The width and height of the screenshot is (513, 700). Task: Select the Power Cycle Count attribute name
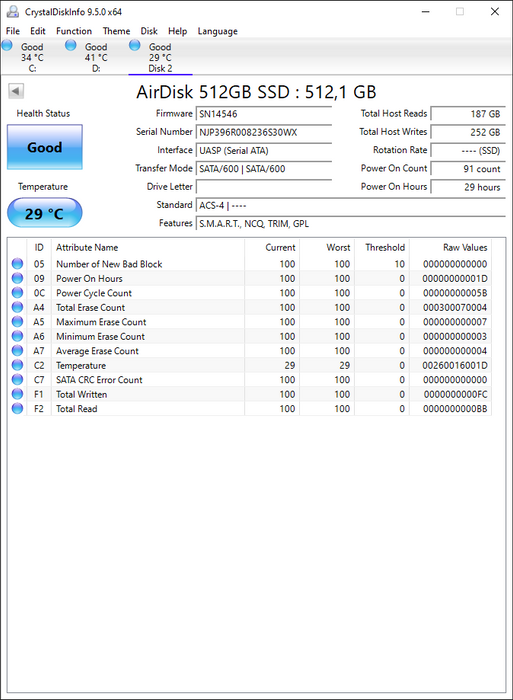(94, 293)
